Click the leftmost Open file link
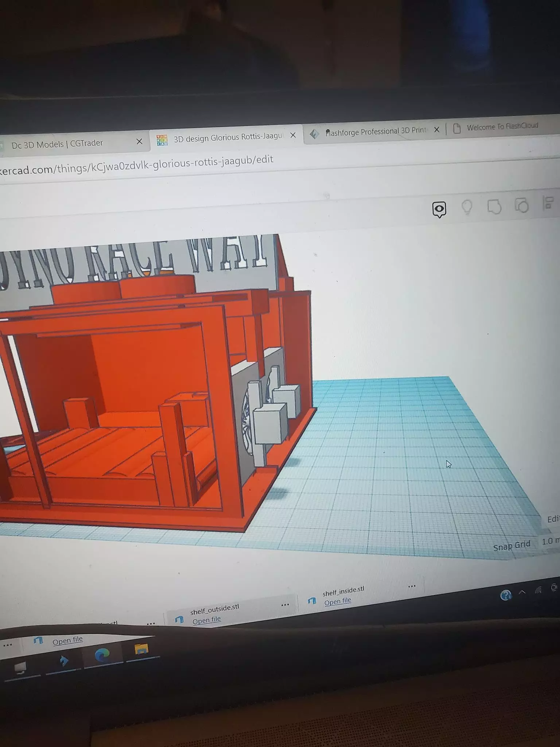The width and height of the screenshot is (560, 747). click(x=67, y=641)
